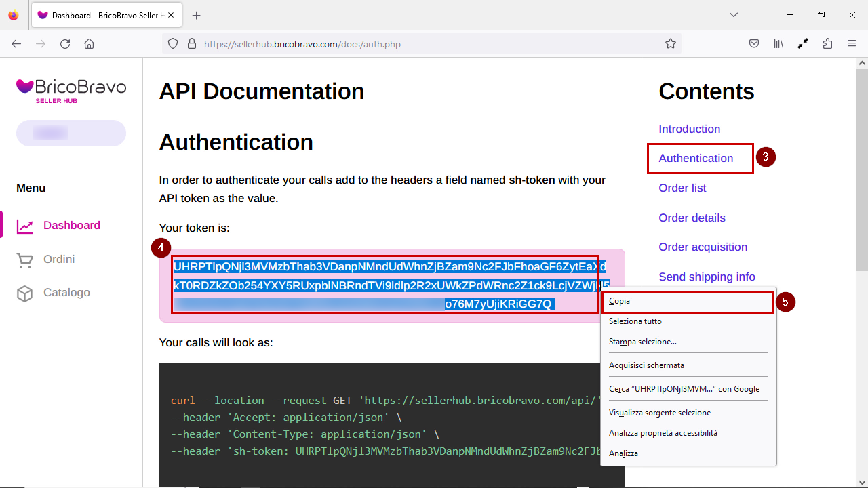This screenshot has width=868, height=488.
Task: Open the Send shipping info link
Action: pyautogui.click(x=707, y=277)
